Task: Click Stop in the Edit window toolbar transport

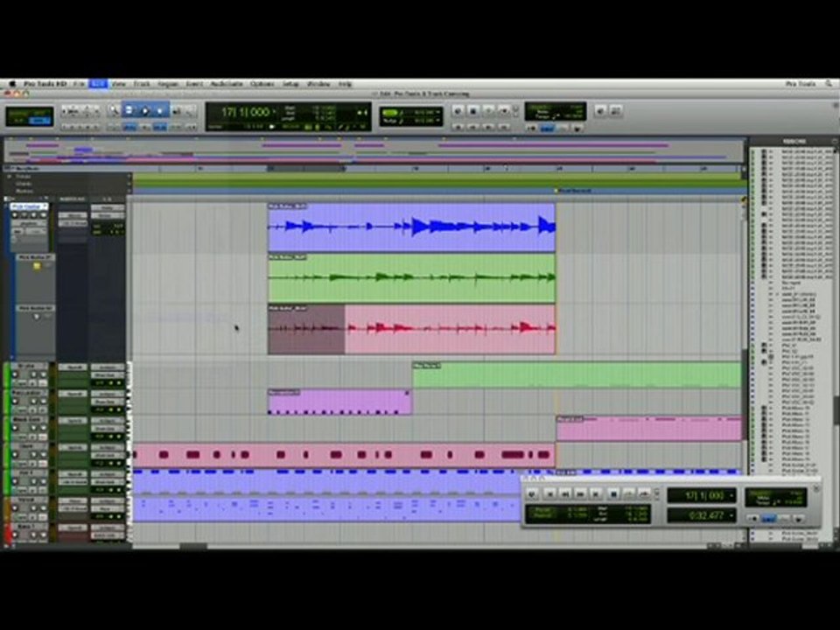Action: coord(472,110)
